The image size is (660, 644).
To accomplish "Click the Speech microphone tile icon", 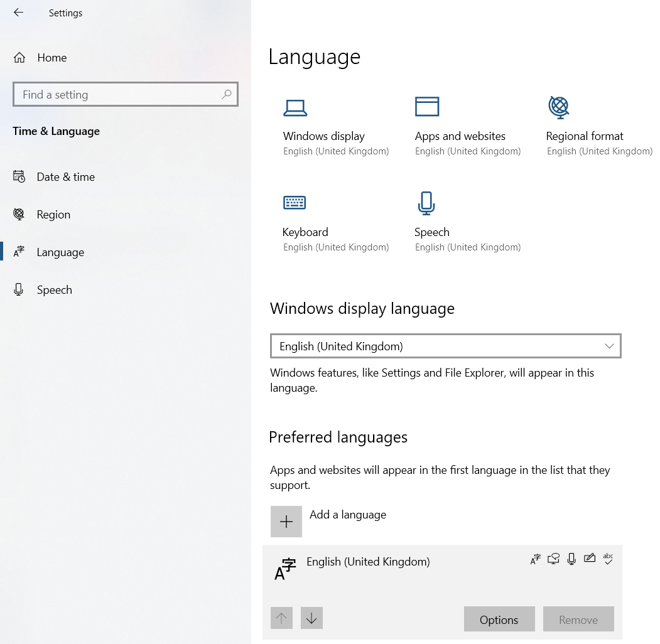I will click(x=426, y=203).
